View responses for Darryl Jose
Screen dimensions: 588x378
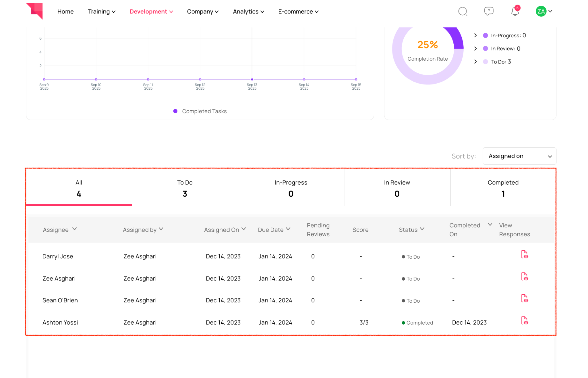point(524,254)
